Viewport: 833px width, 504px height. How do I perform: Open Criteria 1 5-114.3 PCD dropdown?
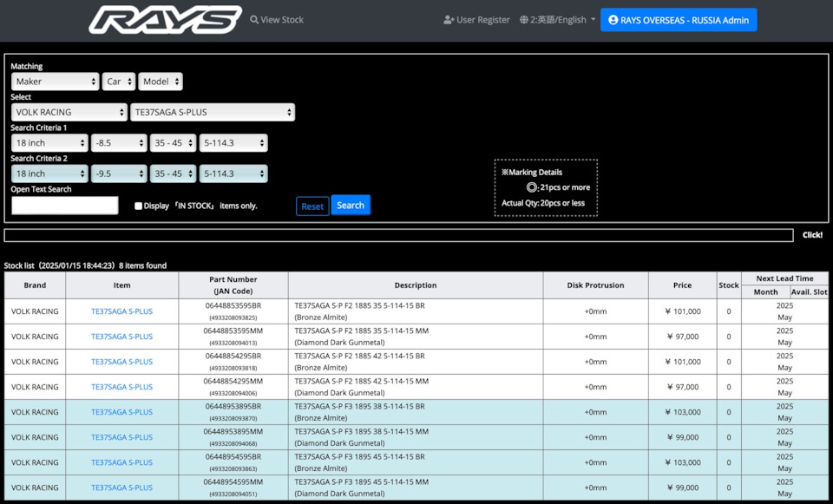[233, 143]
